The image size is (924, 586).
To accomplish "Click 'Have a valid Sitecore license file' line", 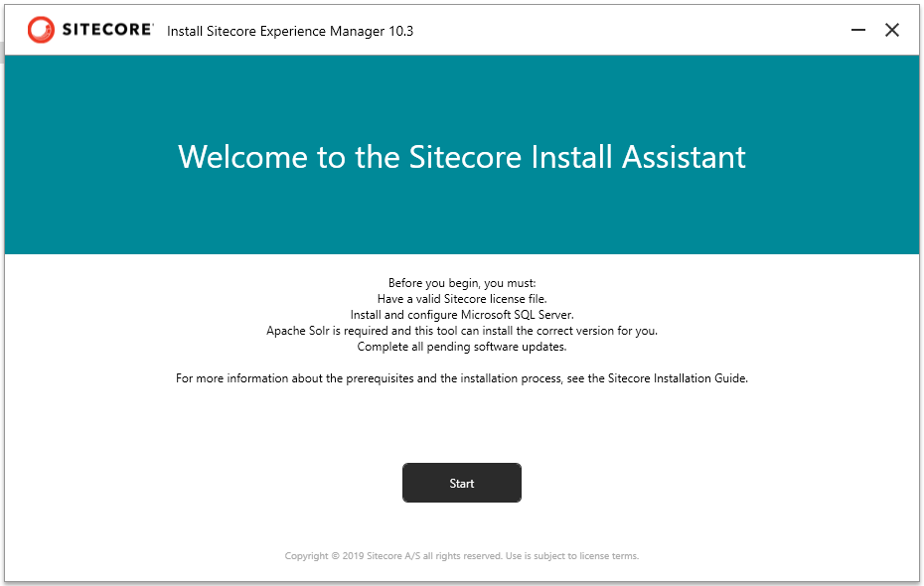I will (461, 299).
